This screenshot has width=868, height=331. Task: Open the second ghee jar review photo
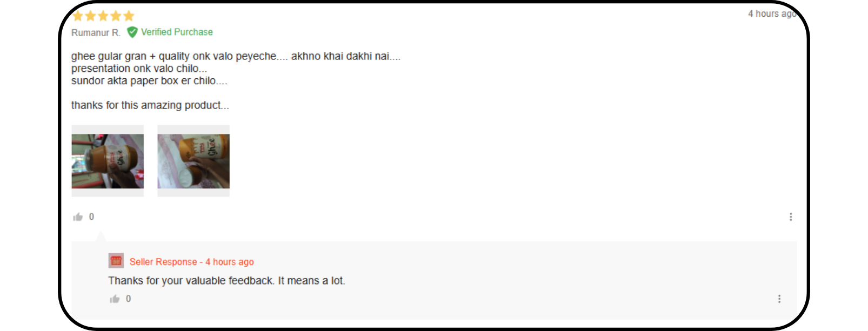click(x=193, y=161)
